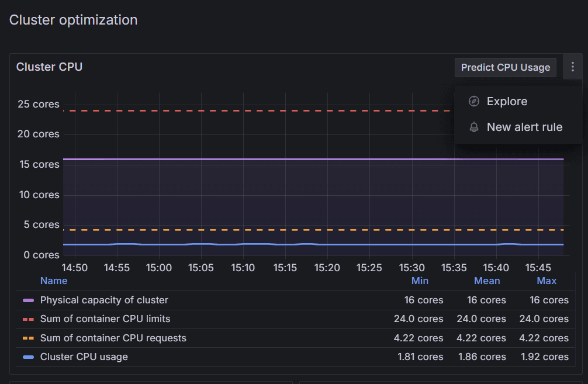The image size is (588, 384).
Task: Sort legend by Mean column
Action: pyautogui.click(x=487, y=281)
